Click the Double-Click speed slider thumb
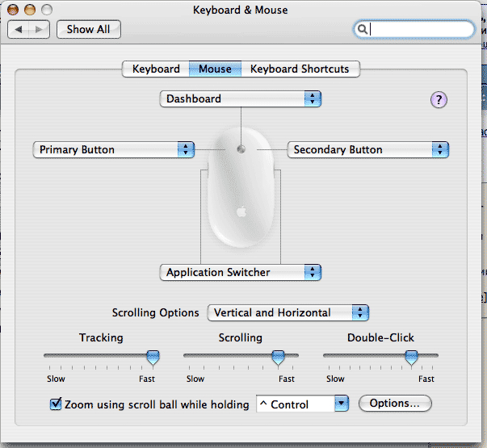487x448 pixels. [411, 356]
